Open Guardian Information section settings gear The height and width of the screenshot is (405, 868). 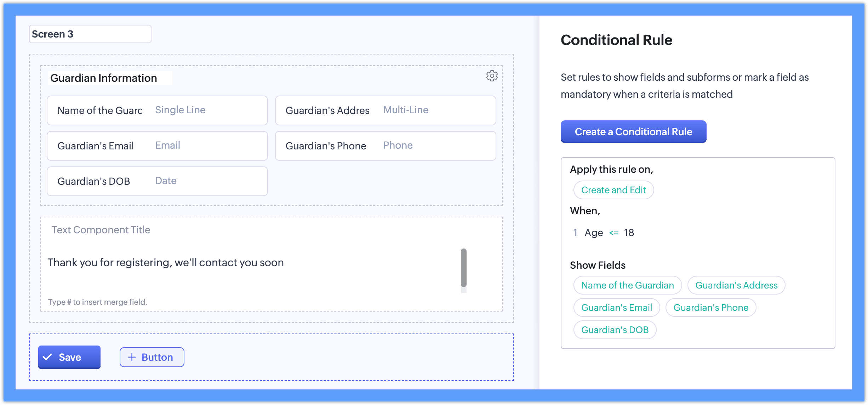(492, 76)
